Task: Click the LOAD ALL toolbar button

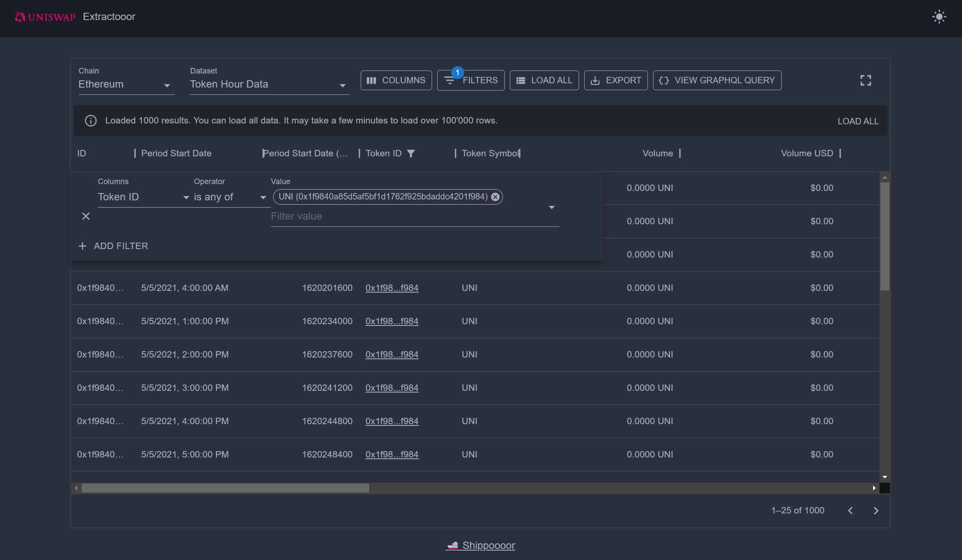Action: pos(544,80)
